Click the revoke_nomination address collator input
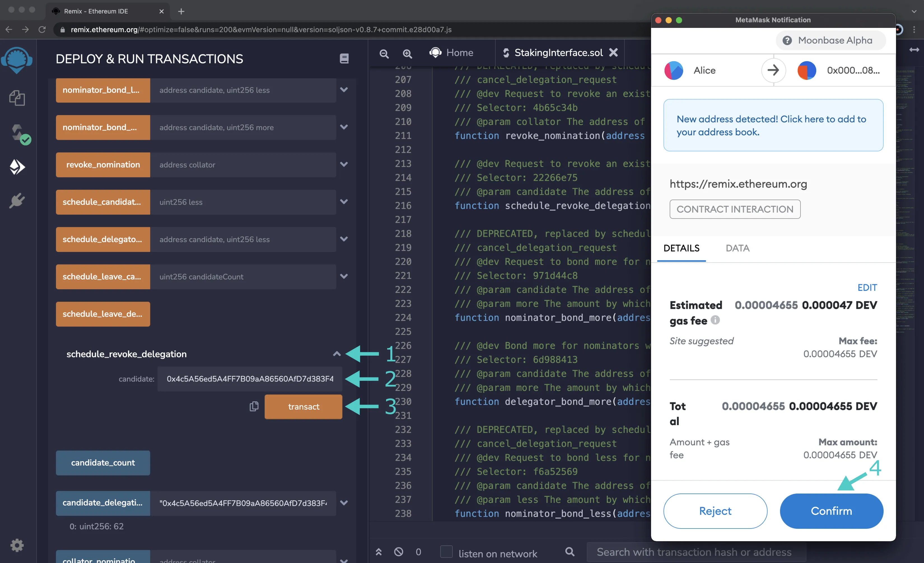Image resolution: width=924 pixels, height=563 pixels. (243, 165)
